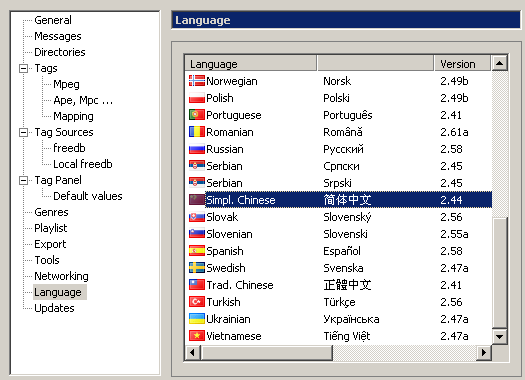Click the Serbian flag in the Српски row
Viewport: 525px width, 380px height.
tap(197, 166)
